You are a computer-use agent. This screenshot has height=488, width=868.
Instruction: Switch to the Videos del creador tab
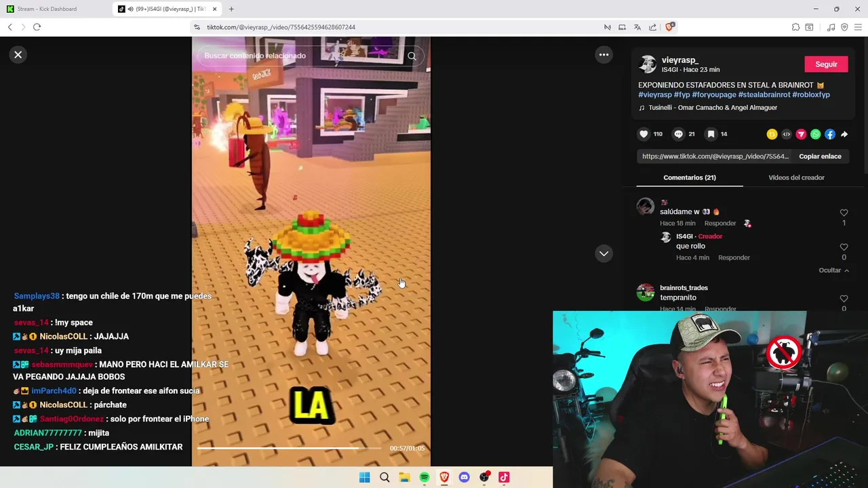tap(796, 178)
